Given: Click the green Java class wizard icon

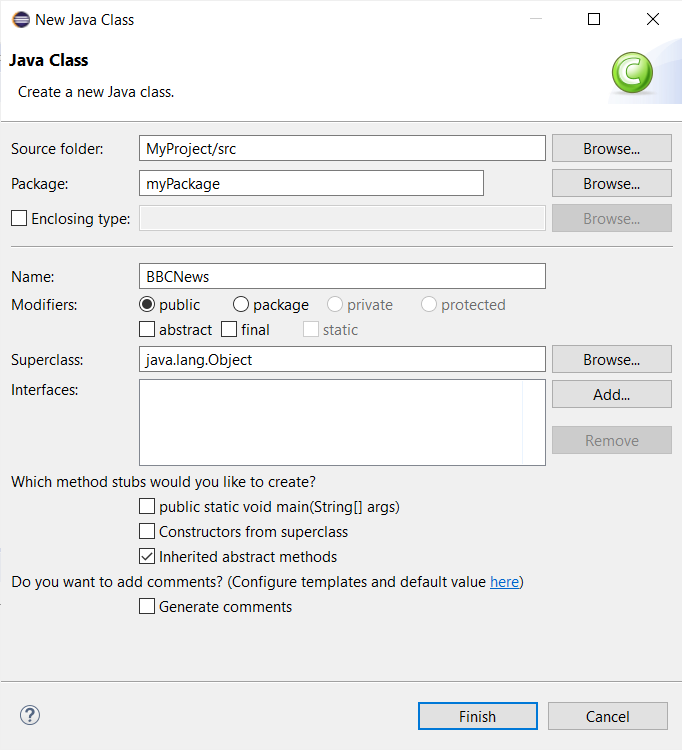Looking at the screenshot, I should point(632,73).
